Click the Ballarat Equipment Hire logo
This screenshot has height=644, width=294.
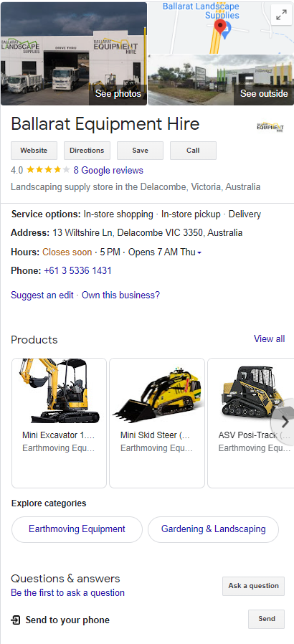pyautogui.click(x=270, y=126)
